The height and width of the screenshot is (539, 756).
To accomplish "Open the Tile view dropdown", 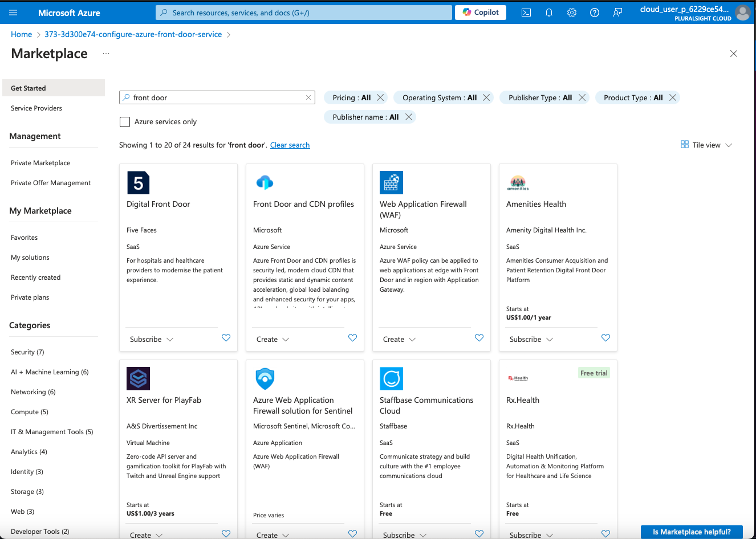I will pos(706,145).
